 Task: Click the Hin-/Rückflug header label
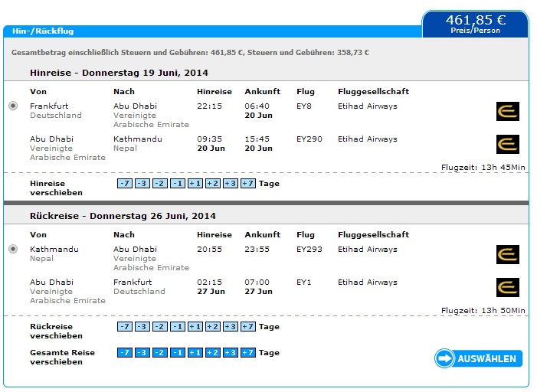point(43,31)
